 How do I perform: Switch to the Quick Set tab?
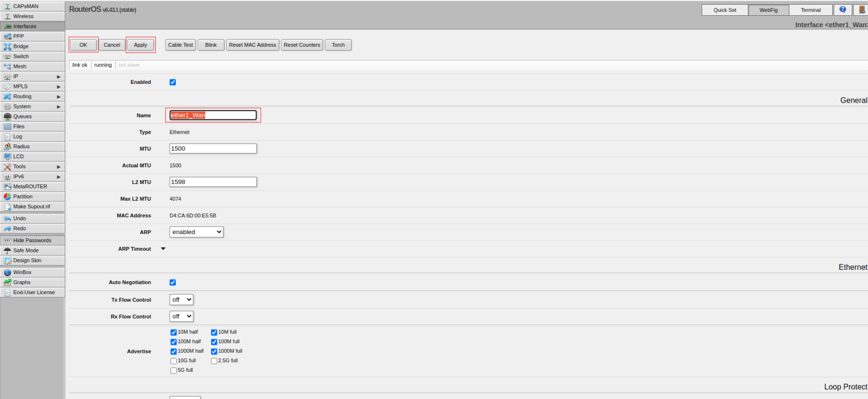click(x=725, y=10)
